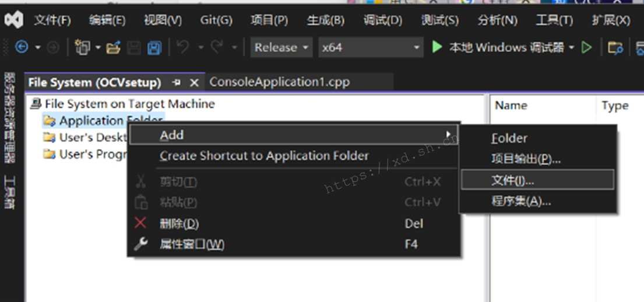Image resolution: width=644 pixels, height=302 pixels.
Task: Open the 编辑(E) menu
Action: point(107,20)
